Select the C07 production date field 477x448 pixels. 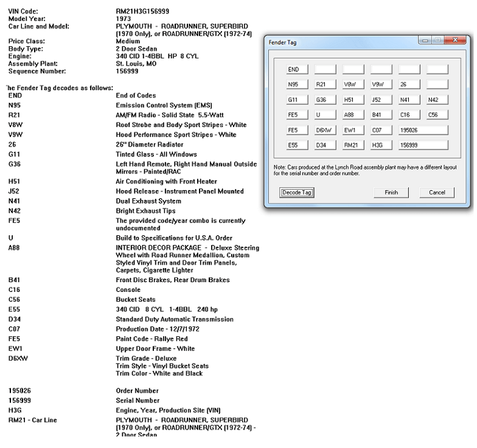pyautogui.click(x=381, y=130)
